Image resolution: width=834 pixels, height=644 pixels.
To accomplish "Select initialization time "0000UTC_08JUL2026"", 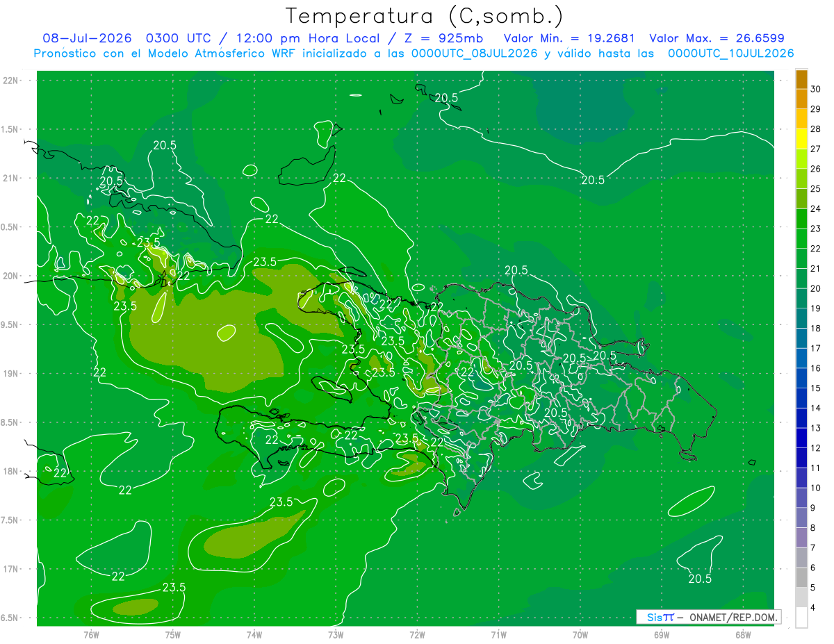I will click(x=475, y=53).
